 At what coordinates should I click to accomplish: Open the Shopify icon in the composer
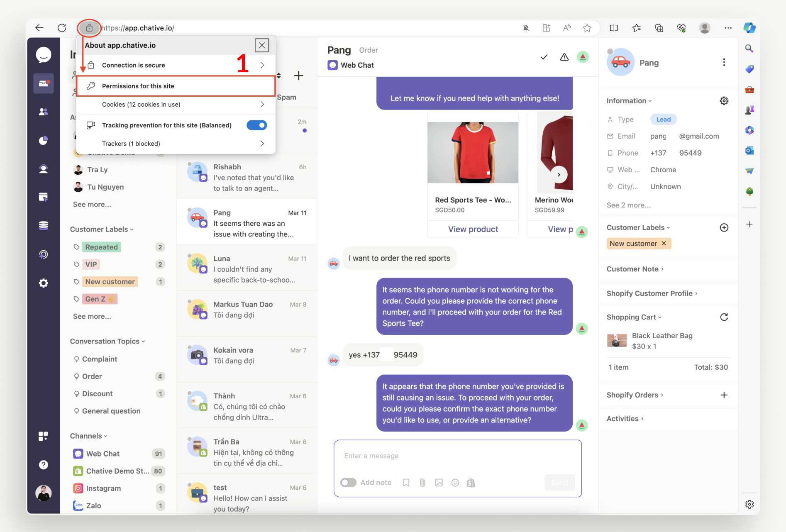[x=471, y=482]
